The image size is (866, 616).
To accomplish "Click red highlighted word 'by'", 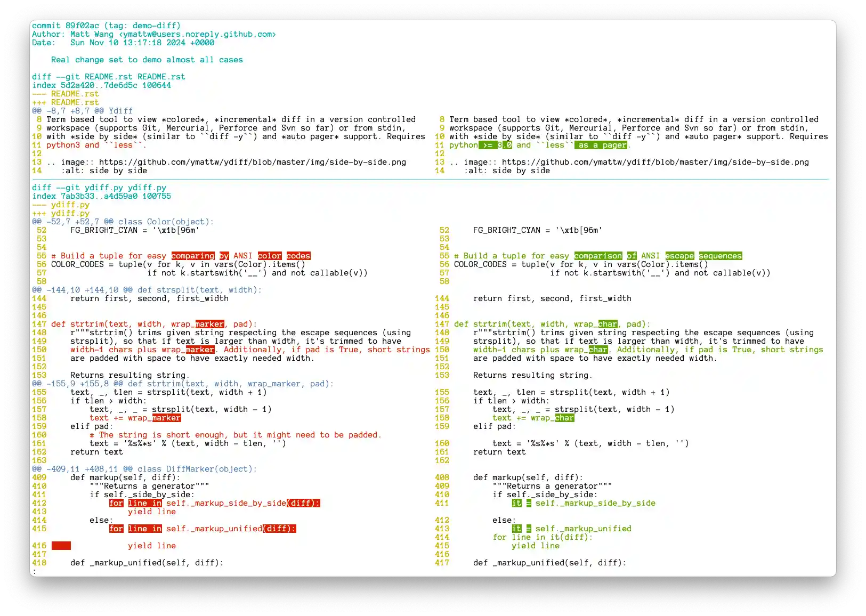I will tap(224, 256).
